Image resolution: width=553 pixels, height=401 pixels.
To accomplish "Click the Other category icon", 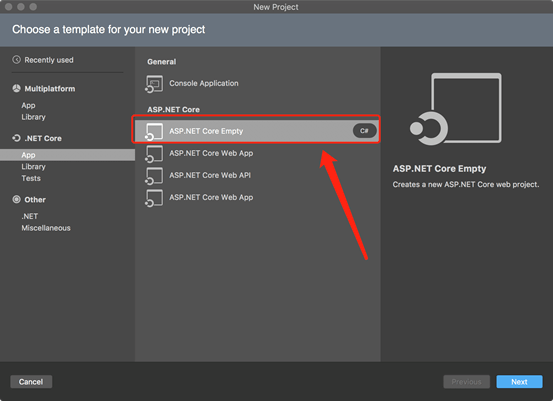I will coord(17,199).
